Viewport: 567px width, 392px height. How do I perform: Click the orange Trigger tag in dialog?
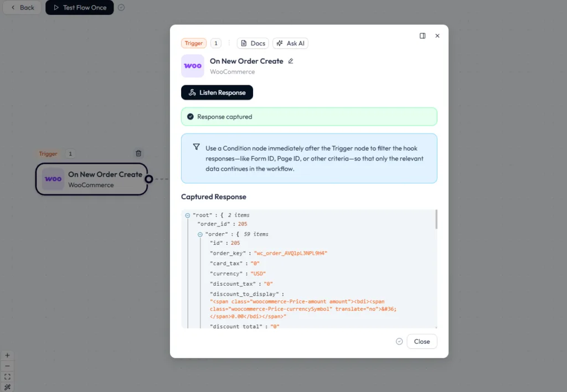193,43
